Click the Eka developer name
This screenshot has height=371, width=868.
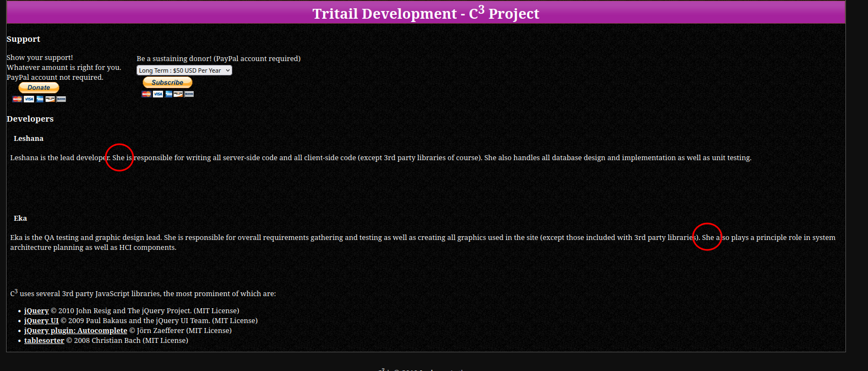coord(20,219)
